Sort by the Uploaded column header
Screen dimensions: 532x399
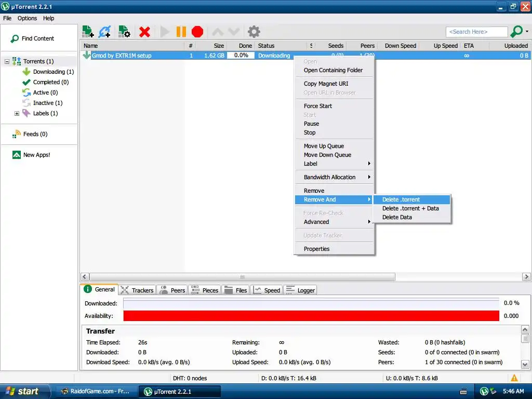[x=510, y=46]
